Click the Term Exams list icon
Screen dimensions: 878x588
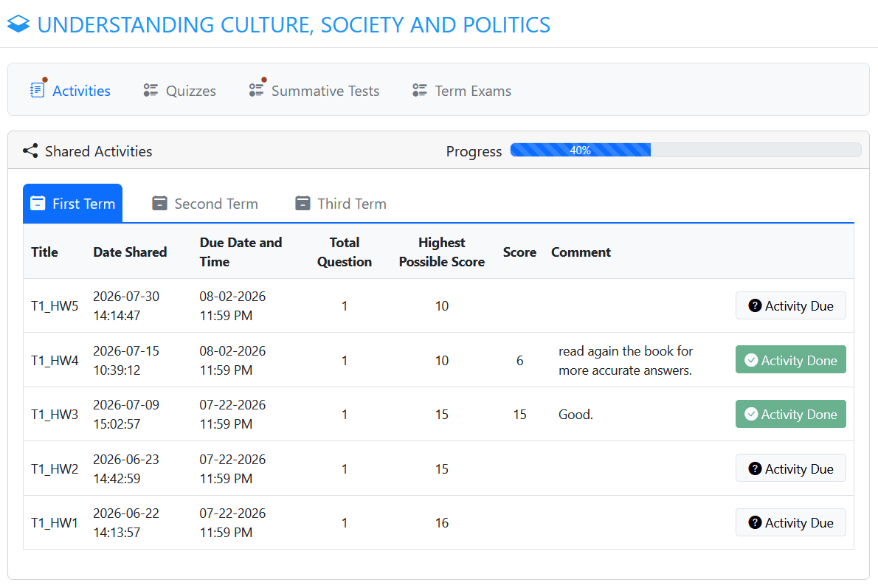pos(419,90)
